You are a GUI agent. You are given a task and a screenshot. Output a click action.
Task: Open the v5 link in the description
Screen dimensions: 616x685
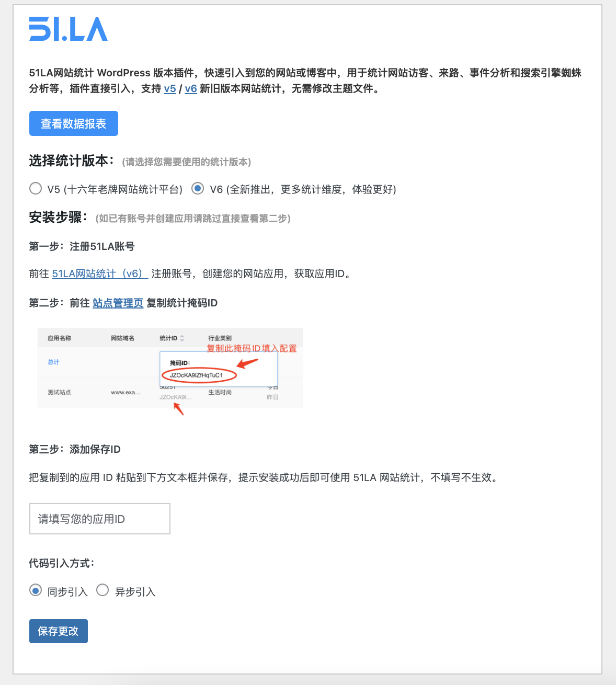[x=170, y=89]
